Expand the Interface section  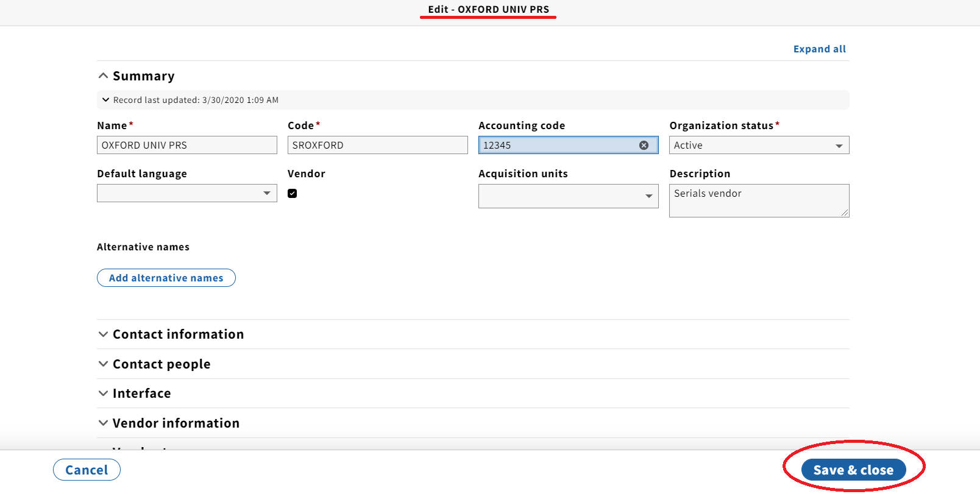tap(135, 393)
